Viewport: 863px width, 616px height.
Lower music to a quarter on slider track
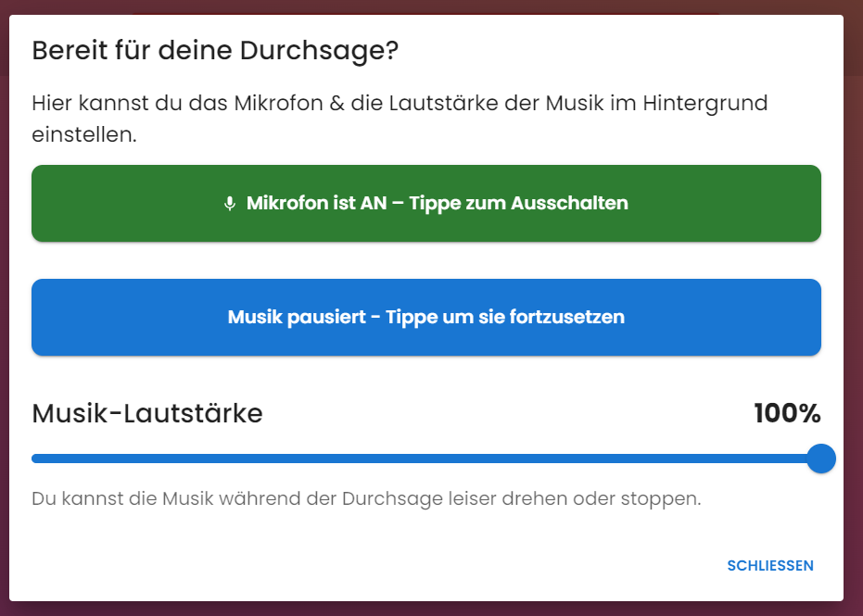229,459
